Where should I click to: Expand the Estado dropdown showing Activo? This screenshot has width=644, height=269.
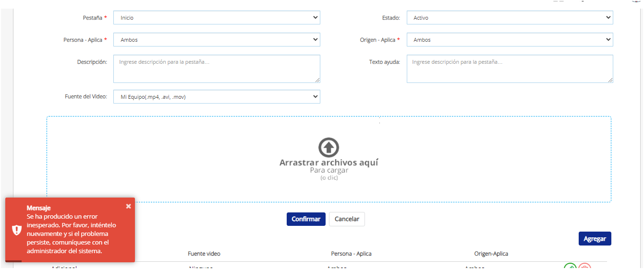click(510, 18)
